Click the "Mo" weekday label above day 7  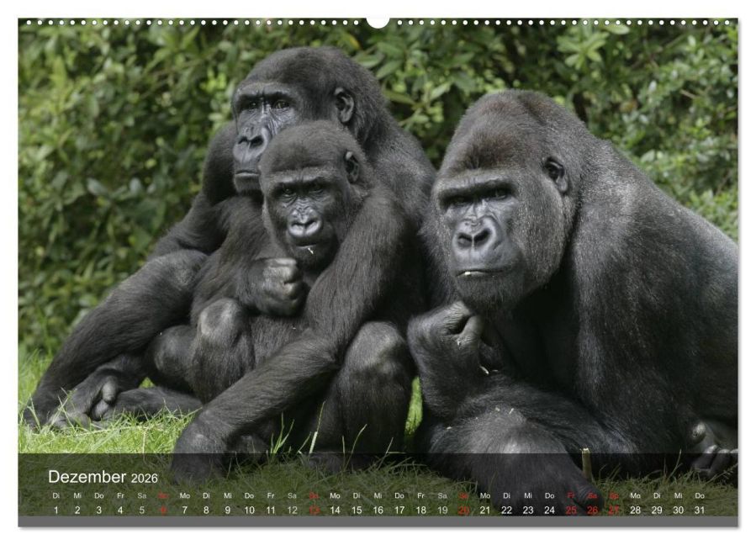tap(185, 495)
